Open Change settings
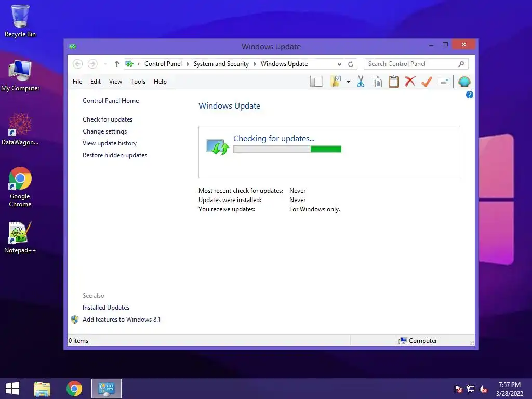The width and height of the screenshot is (532, 399). point(104,131)
